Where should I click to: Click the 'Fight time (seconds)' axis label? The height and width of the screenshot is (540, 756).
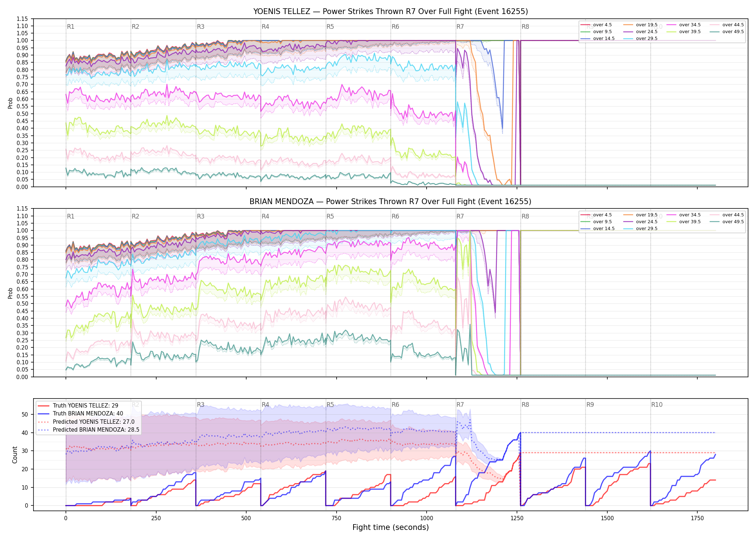point(391,527)
